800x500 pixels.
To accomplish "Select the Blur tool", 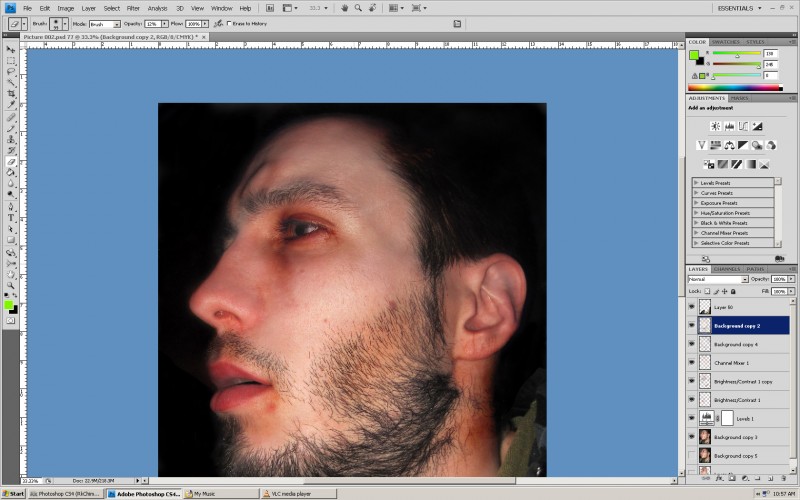I will pyautogui.click(x=11, y=184).
